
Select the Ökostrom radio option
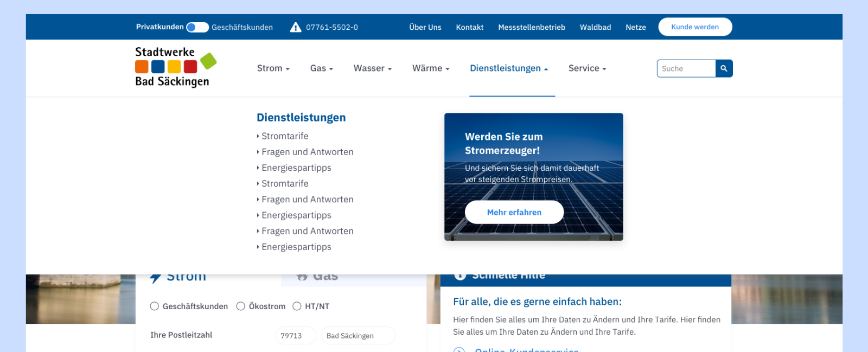tap(241, 306)
